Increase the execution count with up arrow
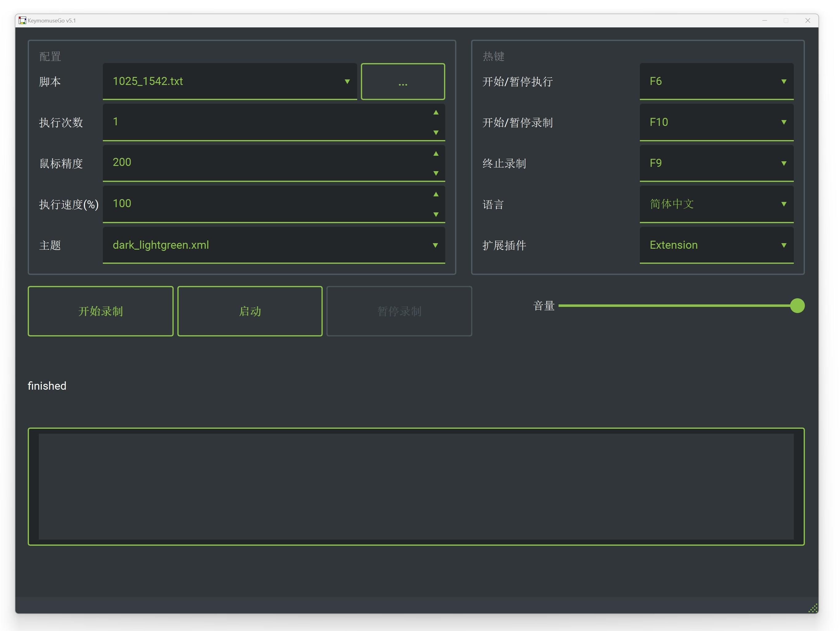 [436, 113]
